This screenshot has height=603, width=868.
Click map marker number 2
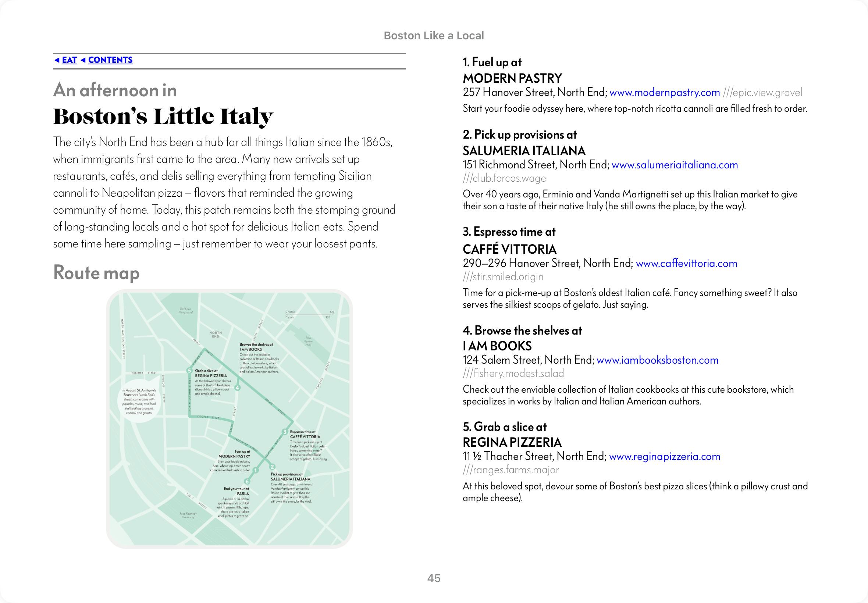click(x=272, y=467)
